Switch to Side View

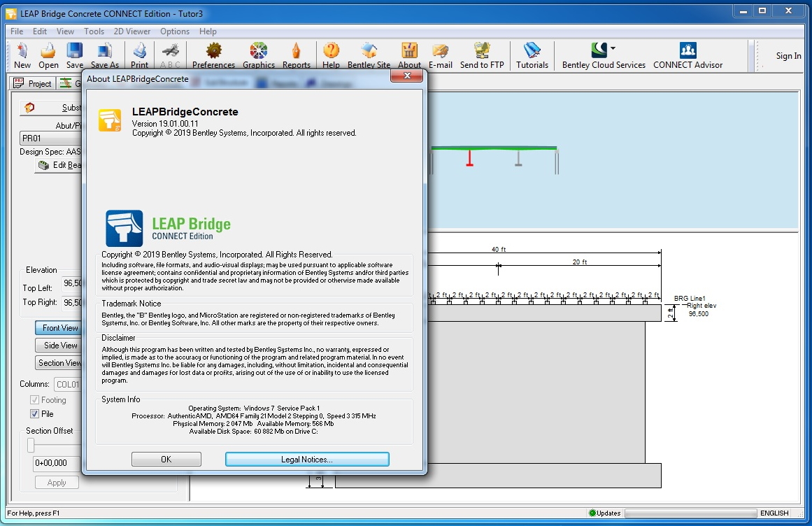(58, 346)
